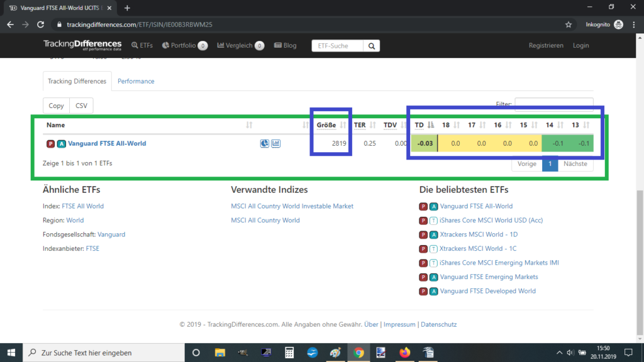644x362 pixels.
Task: Click the TrackingDifferences logo
Action: click(x=82, y=45)
